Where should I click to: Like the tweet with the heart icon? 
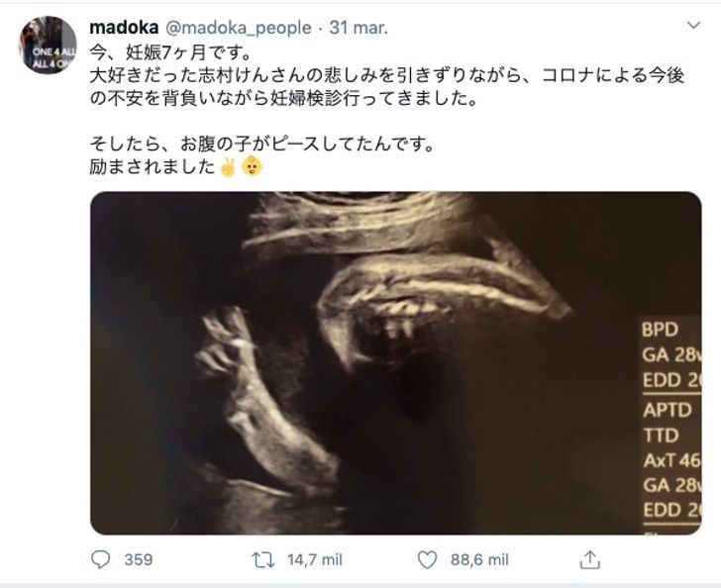coord(427,559)
